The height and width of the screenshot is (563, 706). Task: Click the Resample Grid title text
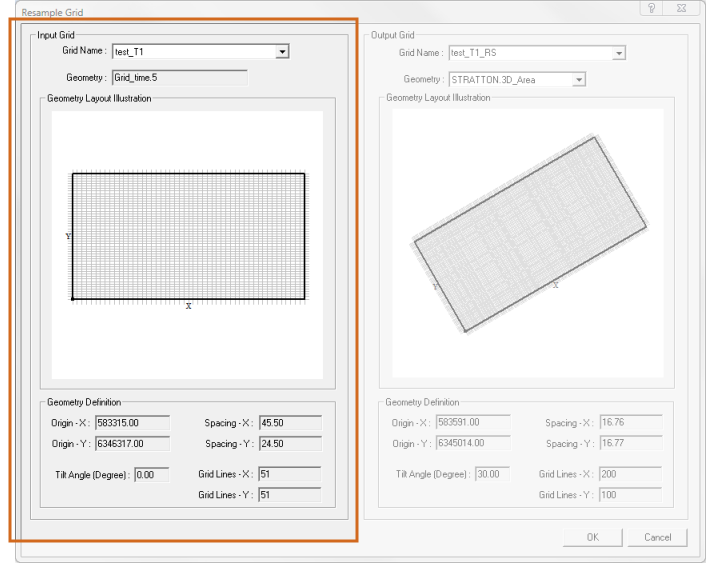(x=52, y=13)
